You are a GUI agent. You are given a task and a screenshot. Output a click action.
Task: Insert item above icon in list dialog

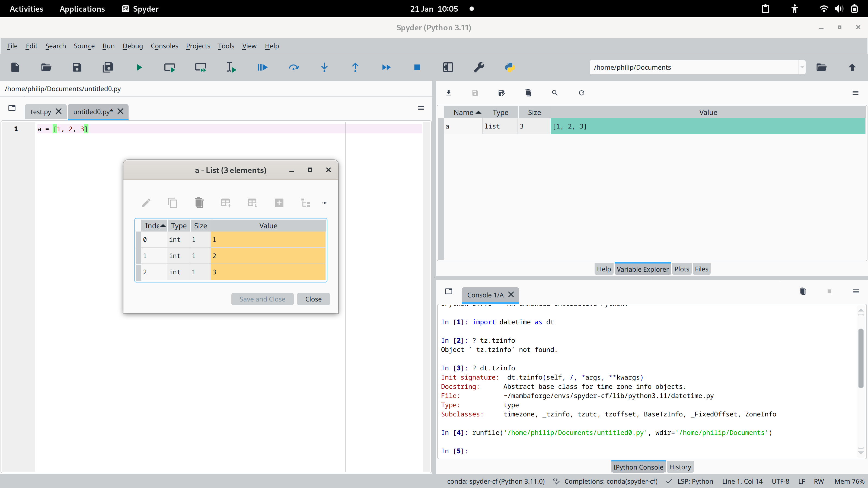pyautogui.click(x=226, y=203)
